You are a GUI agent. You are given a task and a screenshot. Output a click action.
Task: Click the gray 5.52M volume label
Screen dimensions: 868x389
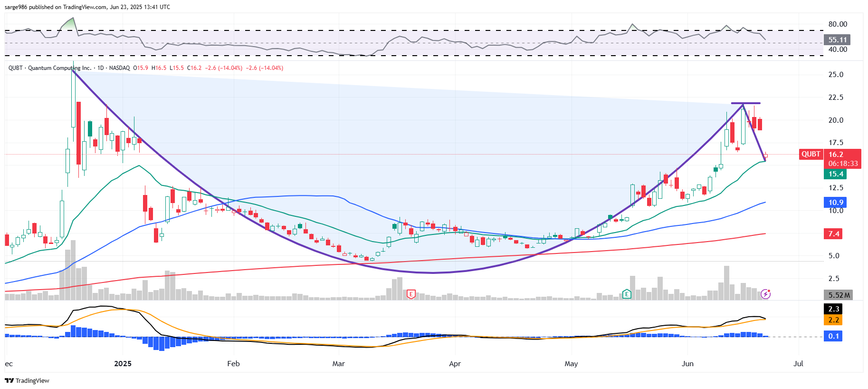[x=838, y=295]
